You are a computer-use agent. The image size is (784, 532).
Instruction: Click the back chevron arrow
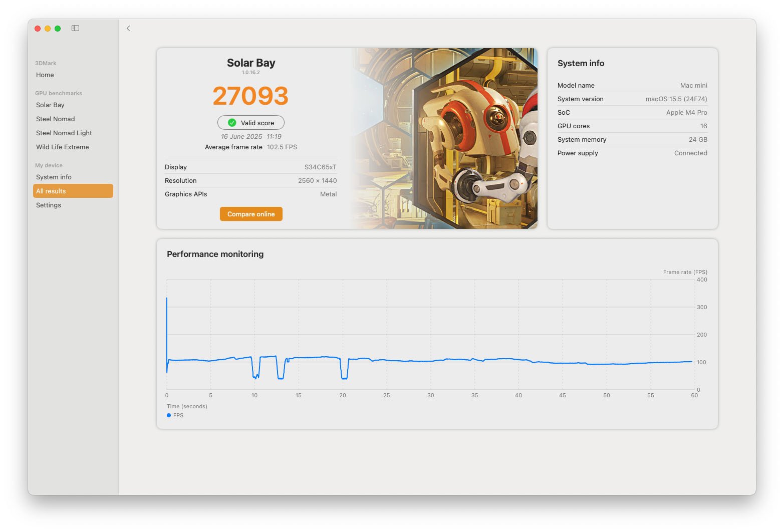tap(128, 29)
